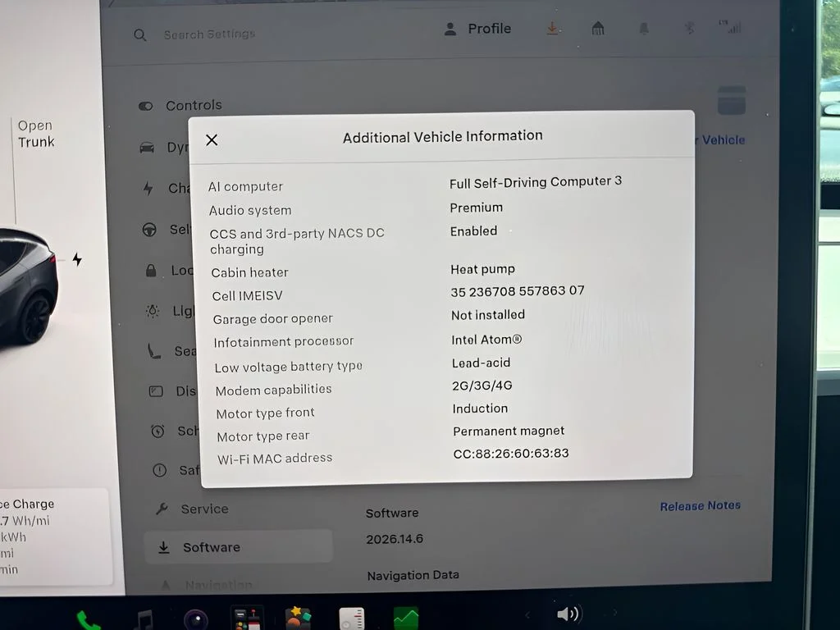The width and height of the screenshot is (840, 630).
Task: Open the steering wheel settings icon
Action: [149, 230]
